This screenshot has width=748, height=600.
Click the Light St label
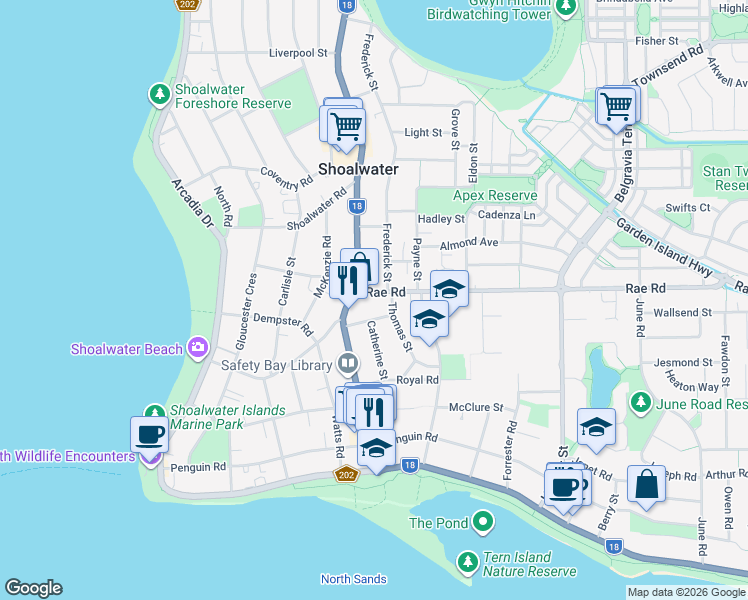point(423,133)
